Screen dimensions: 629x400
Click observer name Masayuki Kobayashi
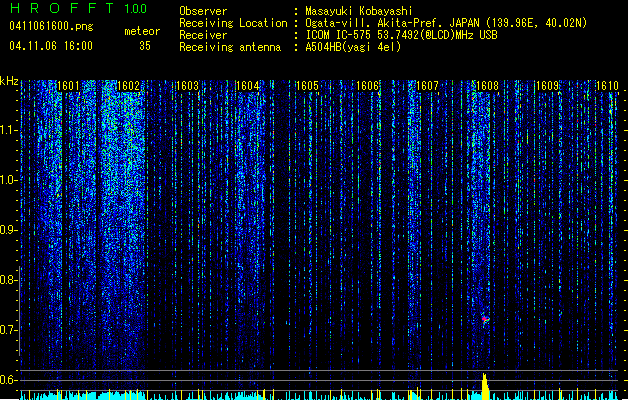359,11
